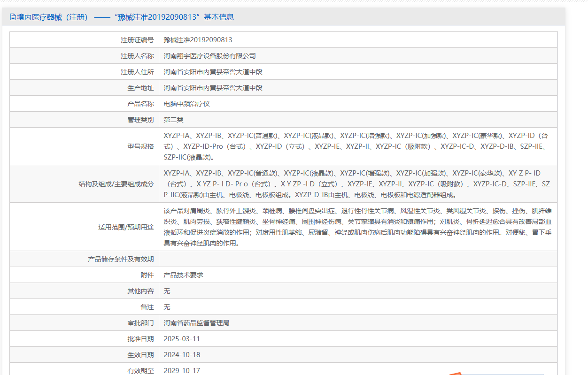Click the 注册人住所 label
588x375 pixels.
137,72
